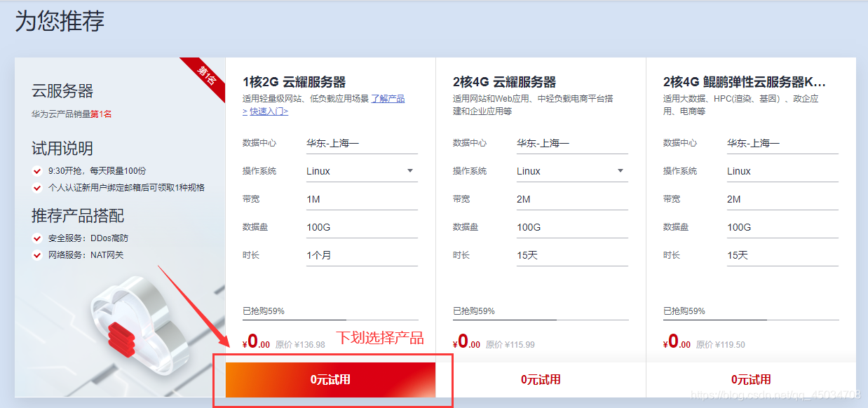Viewport: 868px width, 408px height.
Task: Click 0元试用 for 2核4G 云耀服务器
Action: (x=541, y=380)
